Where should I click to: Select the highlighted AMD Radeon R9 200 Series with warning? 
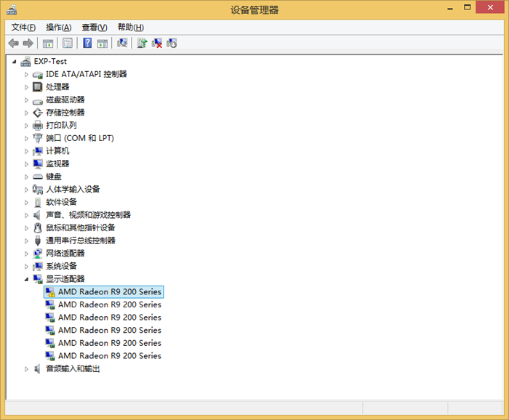(109, 292)
